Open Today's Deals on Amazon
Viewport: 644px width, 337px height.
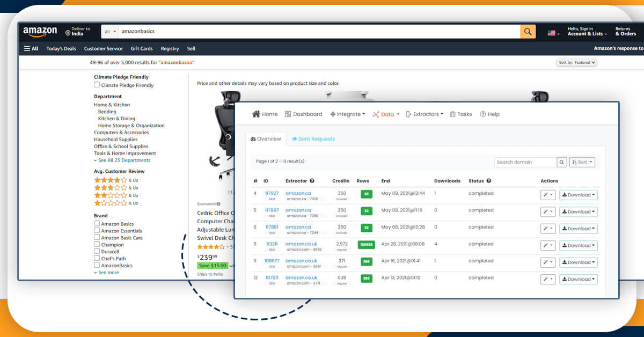[61, 48]
